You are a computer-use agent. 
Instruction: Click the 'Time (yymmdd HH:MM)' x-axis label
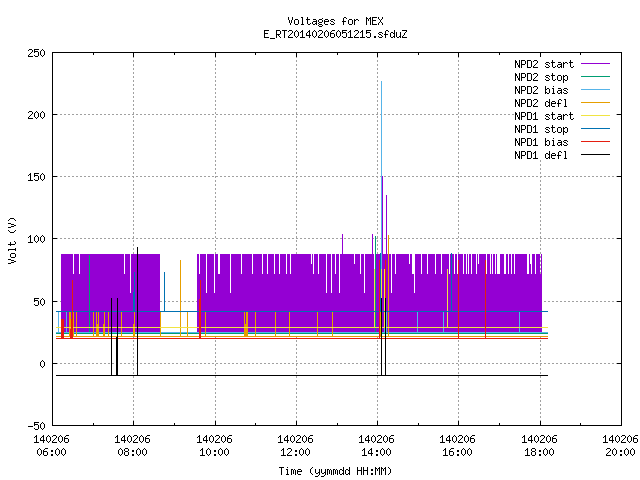click(x=335, y=471)
